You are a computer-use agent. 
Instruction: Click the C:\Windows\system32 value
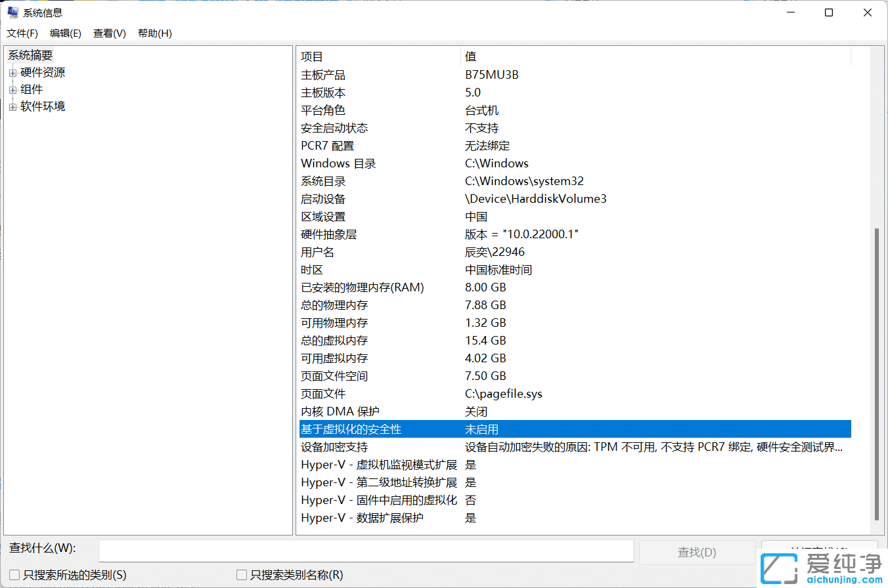(524, 181)
